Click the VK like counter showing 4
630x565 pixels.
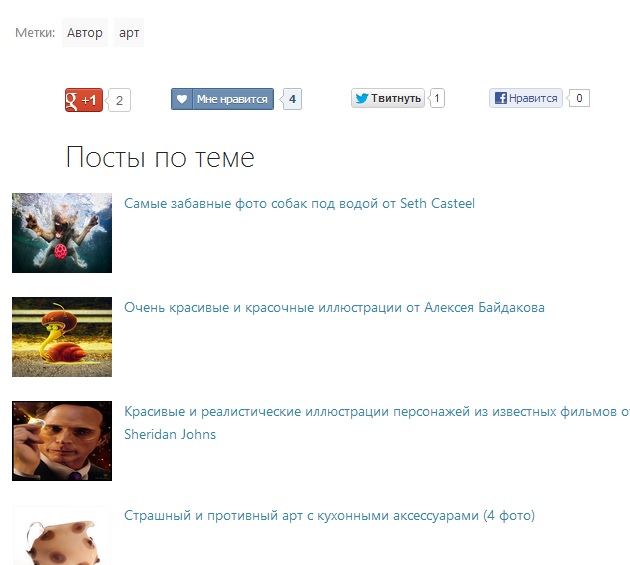292,99
